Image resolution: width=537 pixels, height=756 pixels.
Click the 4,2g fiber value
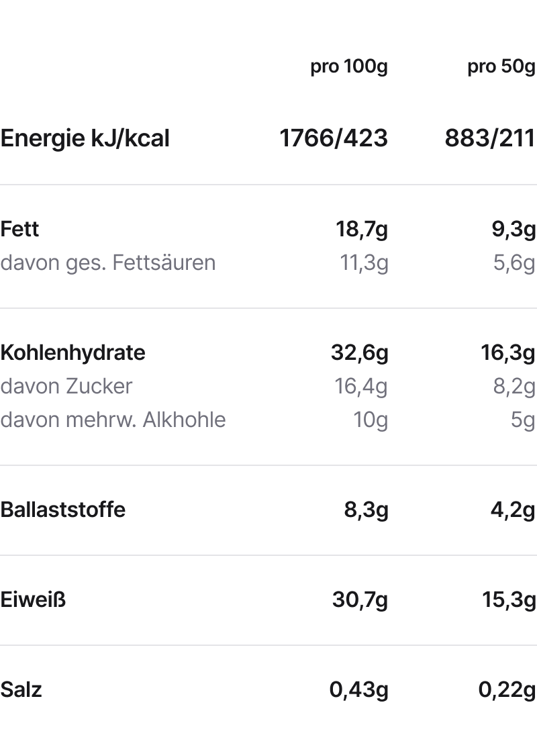(x=513, y=510)
